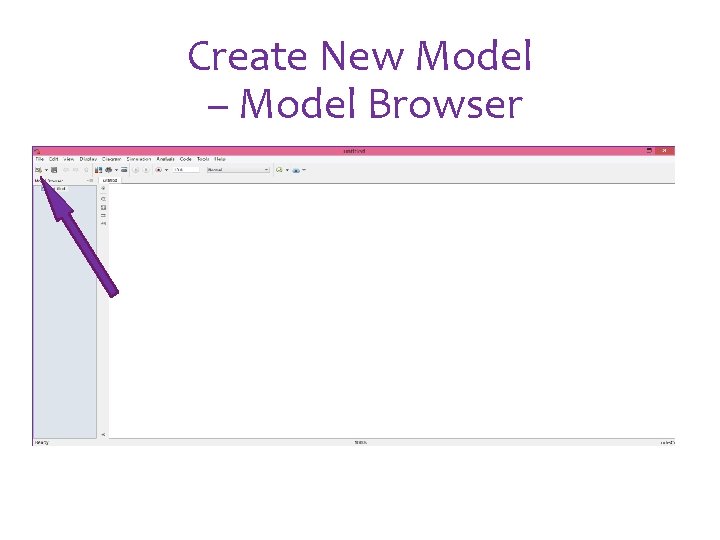Open the Display menu
Screen dimensions: 720x540
point(88,159)
